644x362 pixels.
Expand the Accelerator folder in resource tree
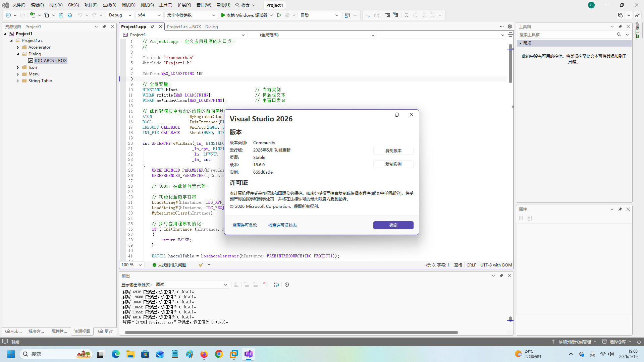(x=18, y=47)
